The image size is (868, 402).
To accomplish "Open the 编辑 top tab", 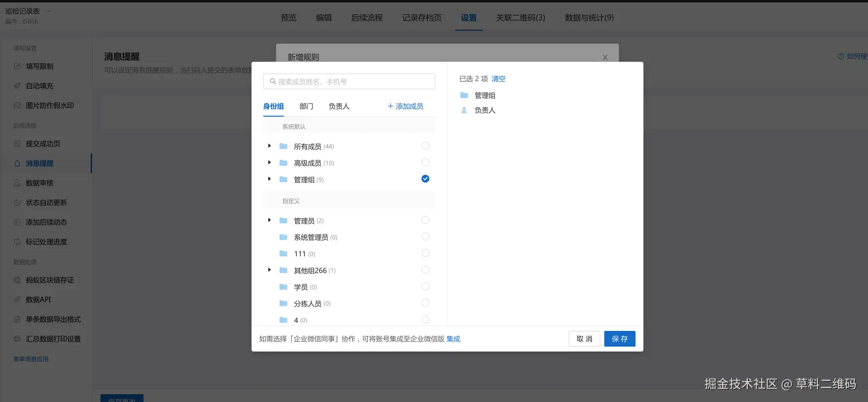I will click(324, 18).
